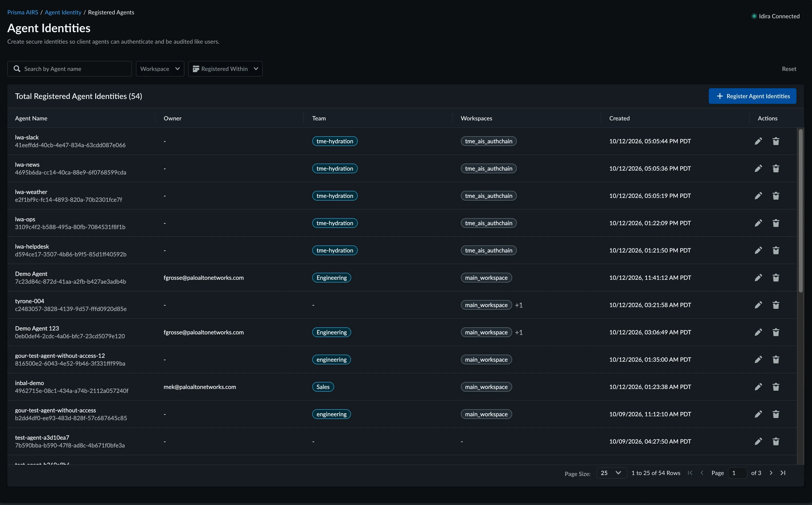The image size is (812, 505).
Task: Click the gour-test-agent-without-access name
Action: 55,410
